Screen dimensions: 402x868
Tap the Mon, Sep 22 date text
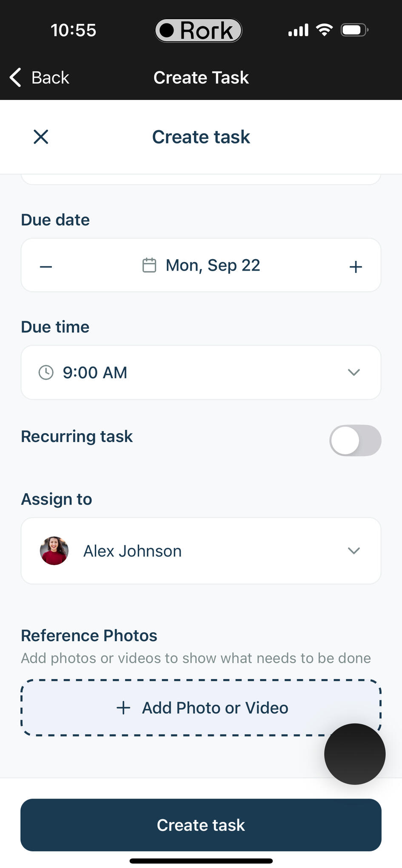[213, 265]
